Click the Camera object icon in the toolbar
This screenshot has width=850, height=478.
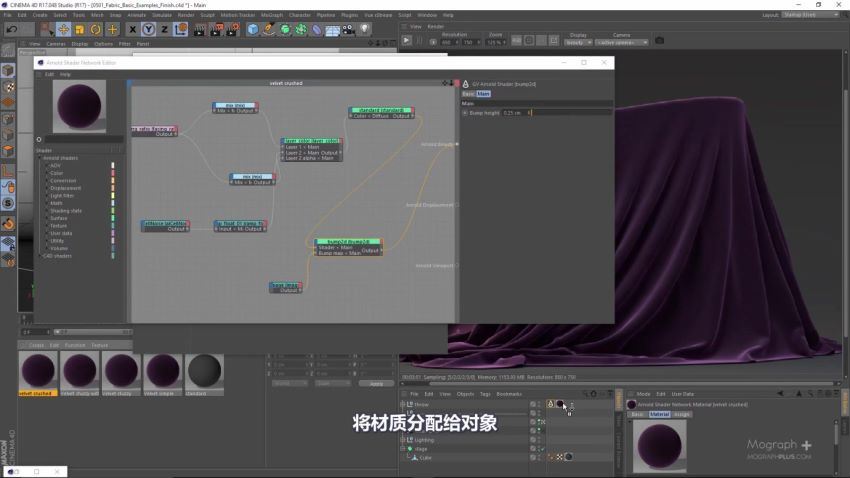coord(349,29)
